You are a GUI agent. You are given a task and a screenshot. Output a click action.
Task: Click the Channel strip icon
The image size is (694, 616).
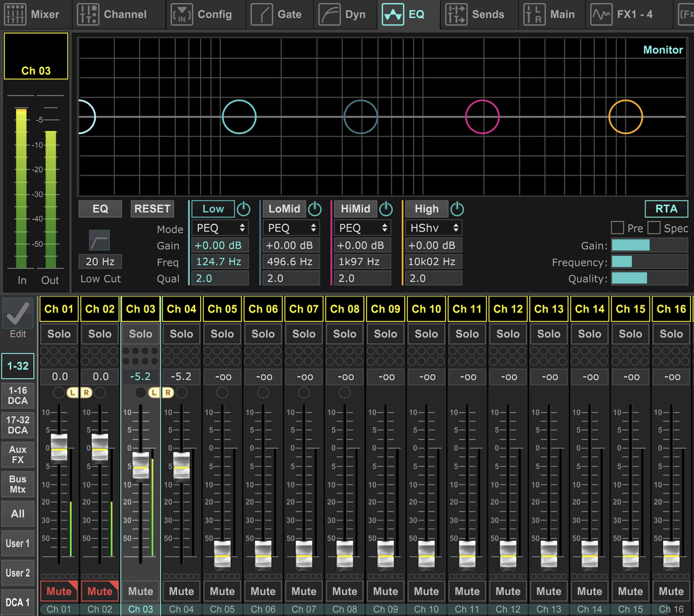point(88,14)
